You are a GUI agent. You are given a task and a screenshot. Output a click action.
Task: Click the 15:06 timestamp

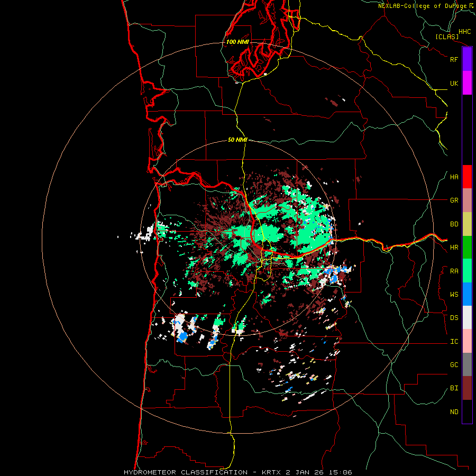(x=341, y=472)
